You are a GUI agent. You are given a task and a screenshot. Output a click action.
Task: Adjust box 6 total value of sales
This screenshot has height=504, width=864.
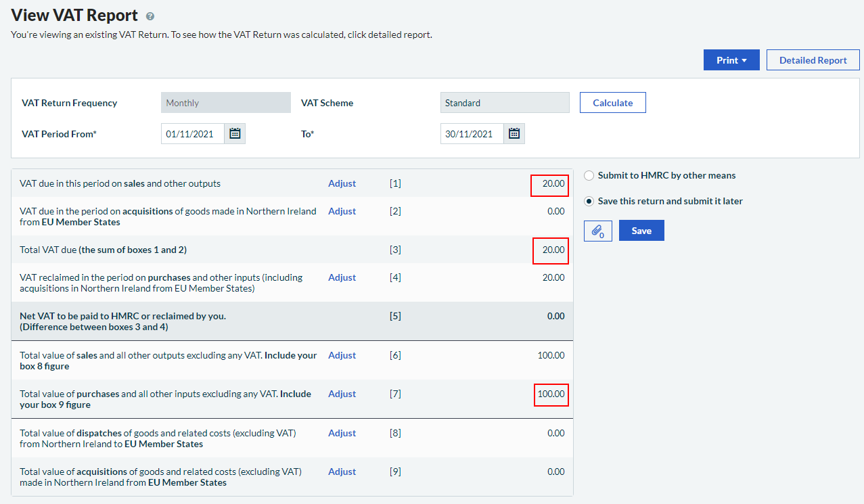[342, 355]
